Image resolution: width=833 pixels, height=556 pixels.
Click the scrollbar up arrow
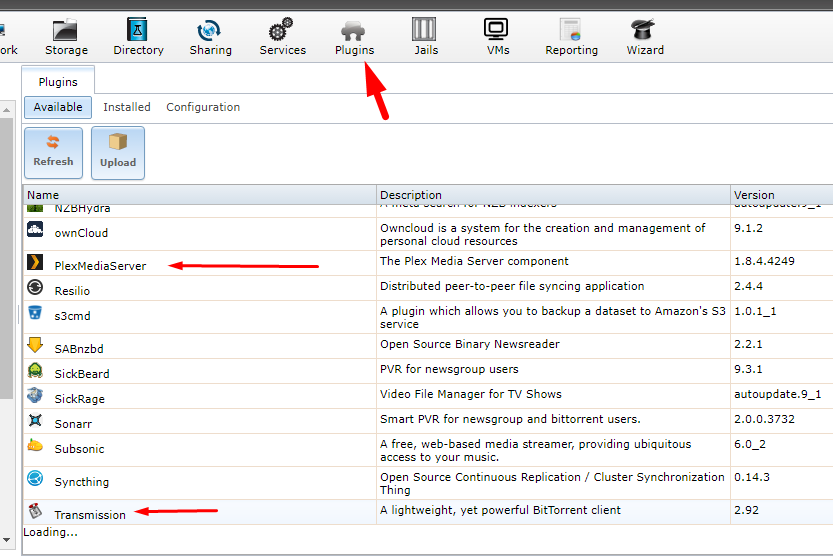pos(6,110)
